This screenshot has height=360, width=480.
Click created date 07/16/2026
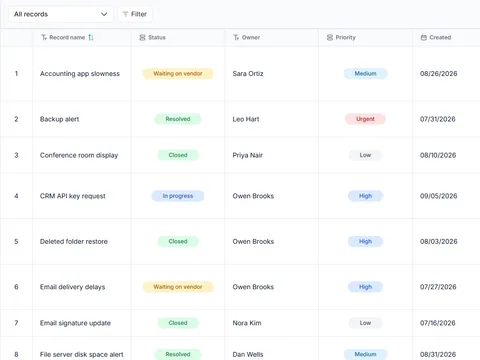click(438, 323)
